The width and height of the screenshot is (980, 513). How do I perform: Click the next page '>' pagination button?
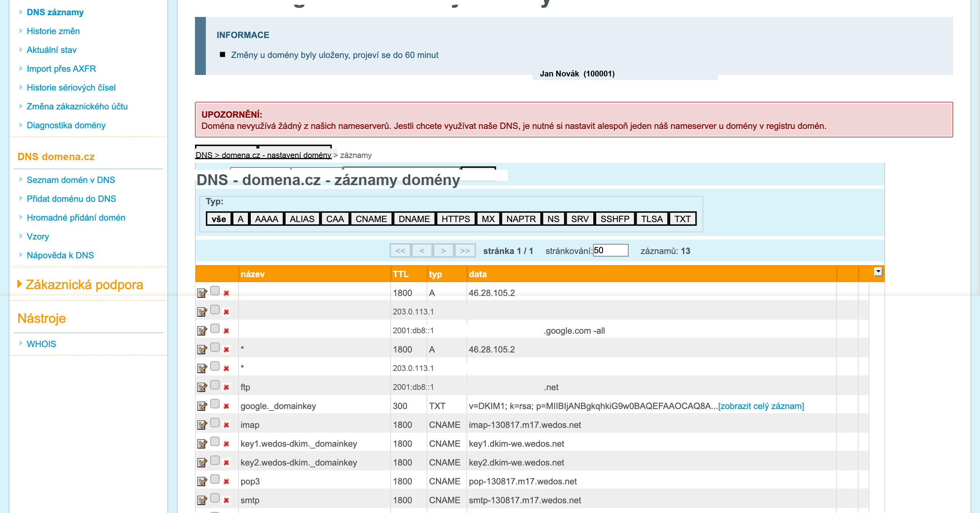click(443, 251)
